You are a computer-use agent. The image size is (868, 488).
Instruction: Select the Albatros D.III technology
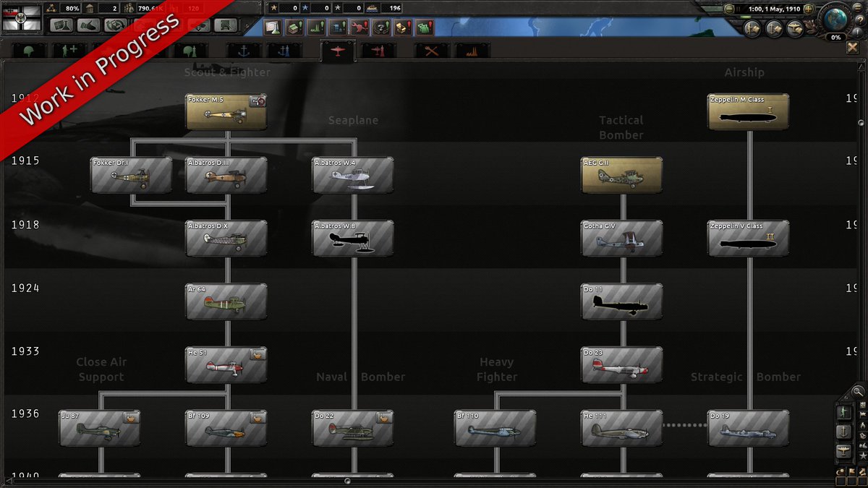coord(226,175)
